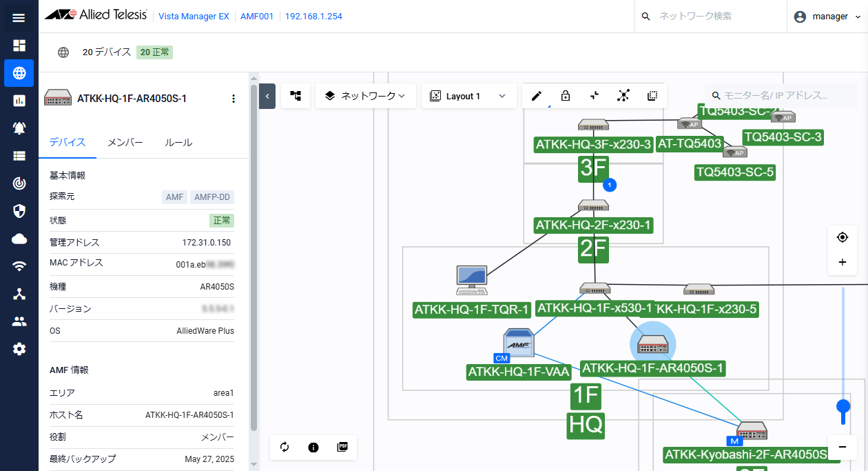The height and width of the screenshot is (471, 868).
Task: Toggle the map lock icon
Action: click(566, 96)
